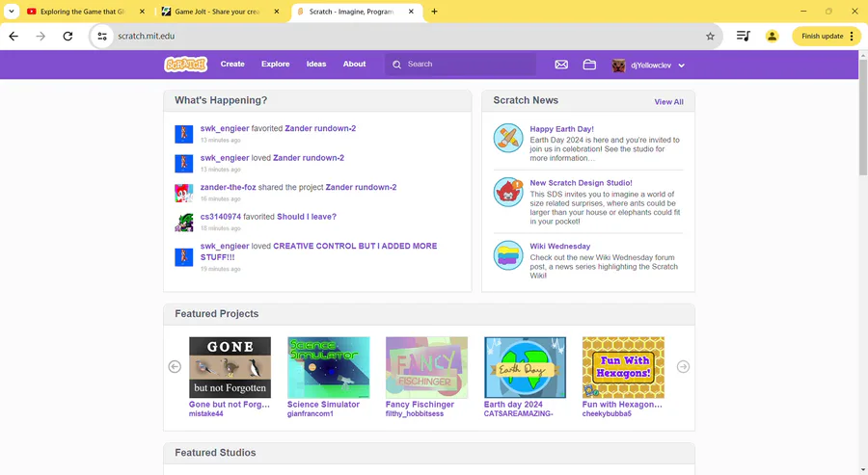This screenshot has height=475, width=868.
Task: Click the djYellowclev profile avatar
Action: point(618,66)
